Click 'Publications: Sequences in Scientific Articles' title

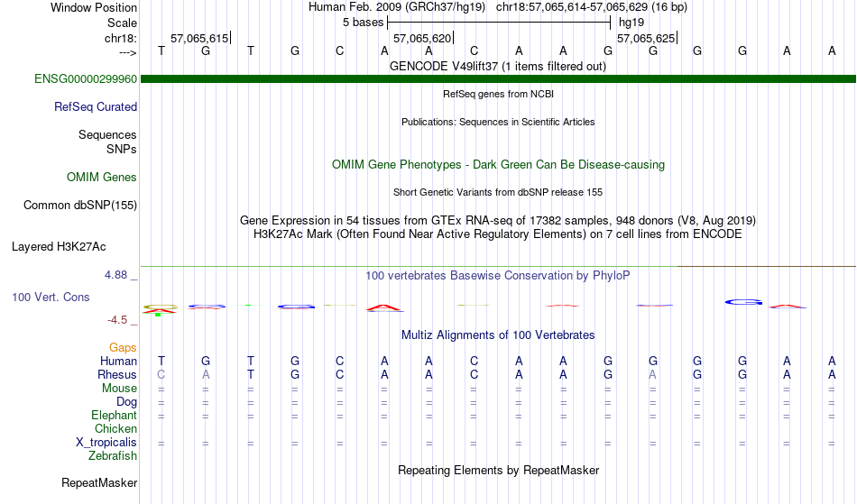[x=498, y=122]
